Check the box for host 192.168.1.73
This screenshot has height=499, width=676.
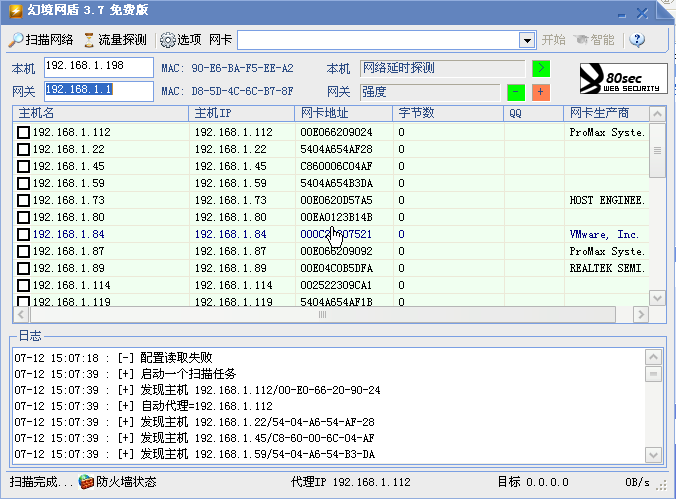pyautogui.click(x=23, y=200)
